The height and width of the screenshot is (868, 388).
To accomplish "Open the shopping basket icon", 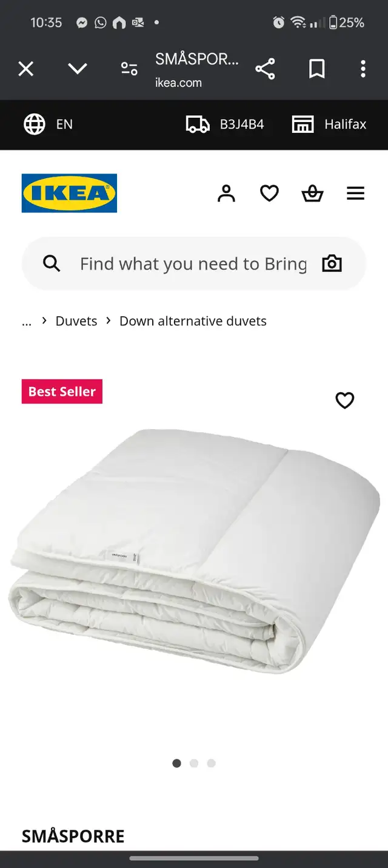I will pos(312,194).
